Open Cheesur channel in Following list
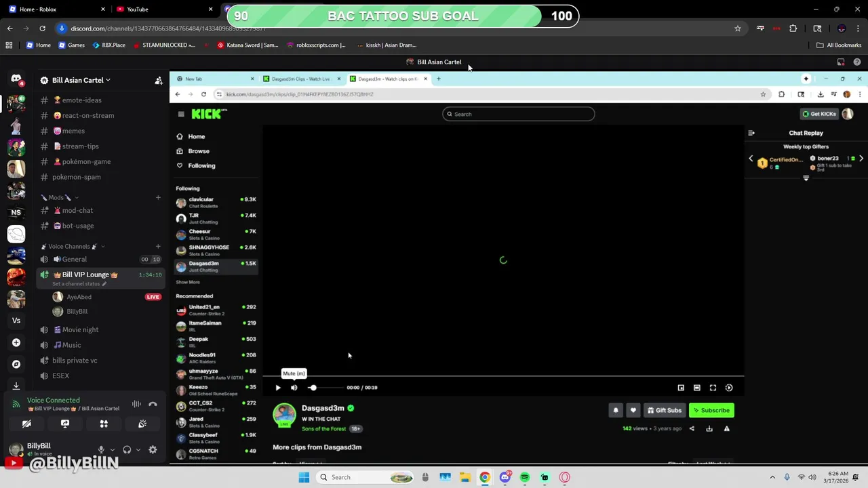This screenshot has height=488, width=868. click(216, 235)
